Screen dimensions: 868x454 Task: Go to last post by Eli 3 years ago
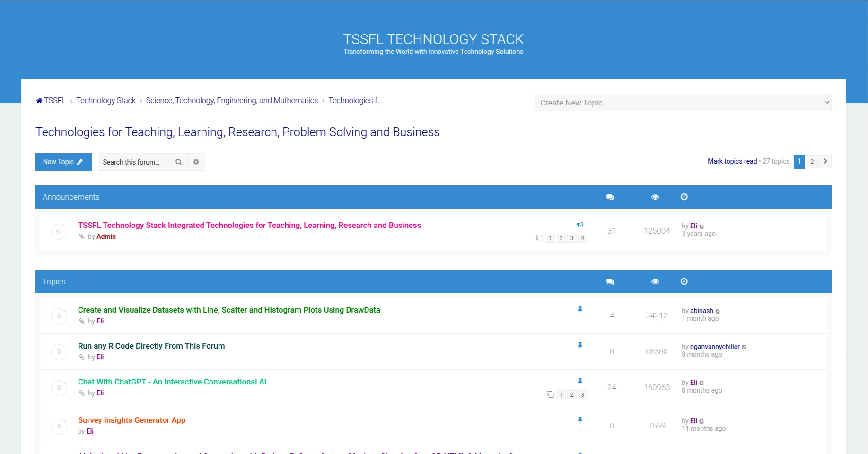point(701,227)
